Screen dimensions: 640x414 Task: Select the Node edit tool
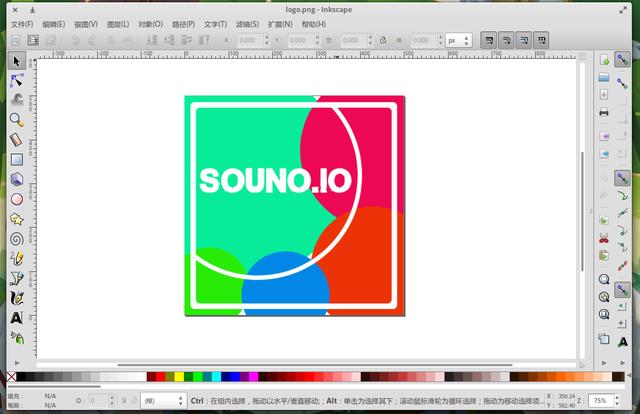pyautogui.click(x=16, y=80)
